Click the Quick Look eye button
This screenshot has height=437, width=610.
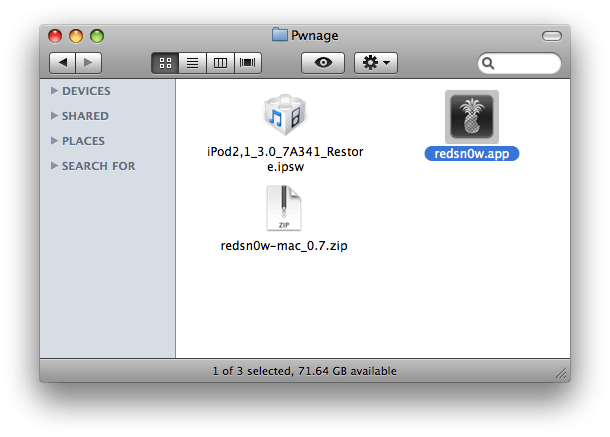tap(323, 63)
